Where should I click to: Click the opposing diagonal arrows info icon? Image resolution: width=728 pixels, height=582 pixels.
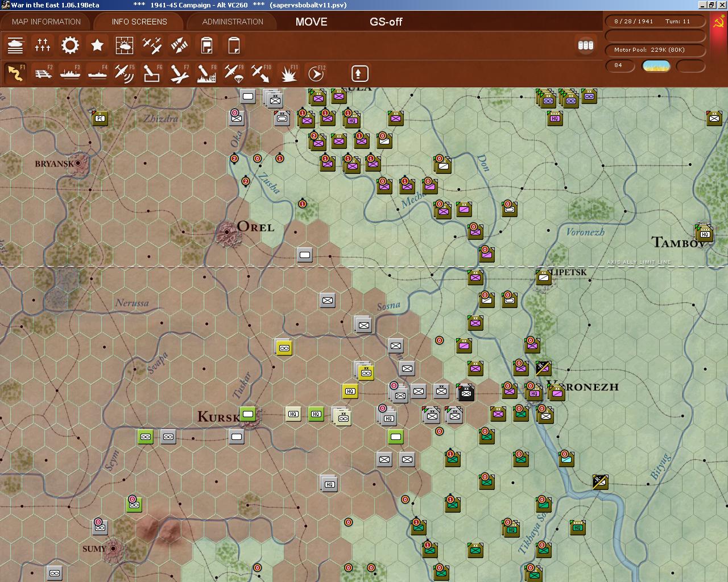pos(179,45)
